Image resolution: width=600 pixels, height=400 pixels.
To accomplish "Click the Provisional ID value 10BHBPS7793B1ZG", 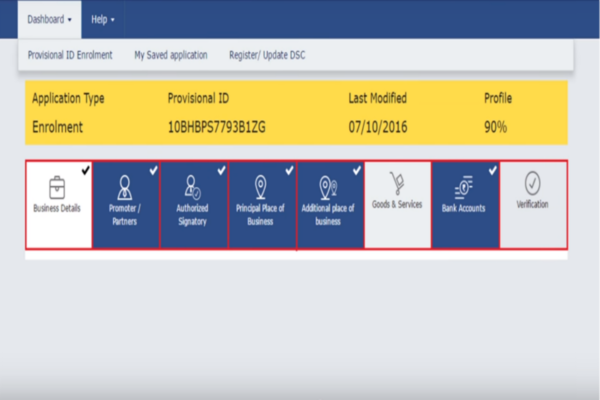I will 217,128.
